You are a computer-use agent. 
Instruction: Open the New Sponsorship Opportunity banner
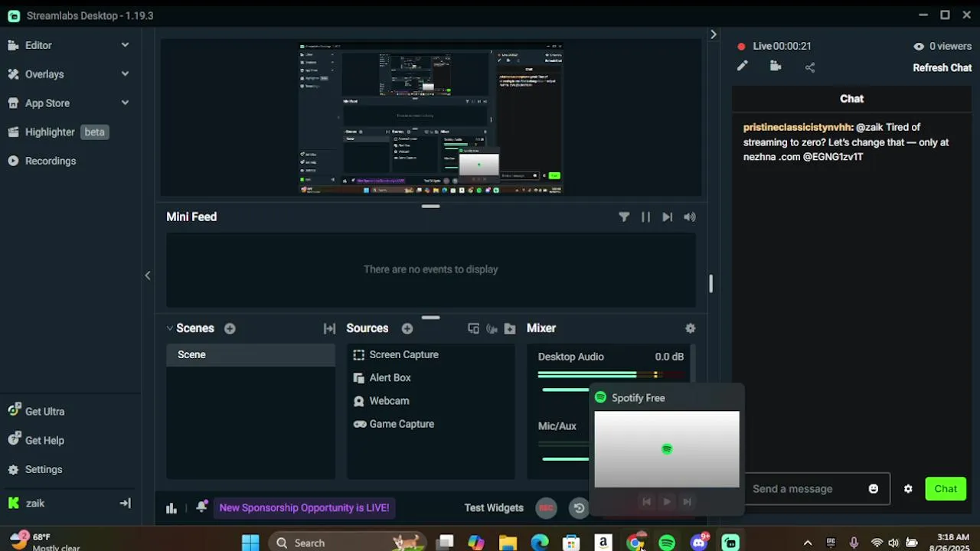(x=304, y=508)
